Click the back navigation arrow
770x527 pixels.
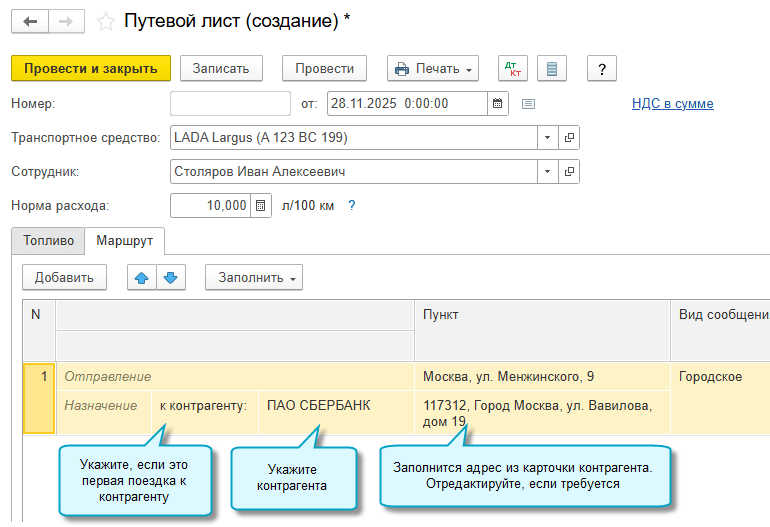pos(29,21)
